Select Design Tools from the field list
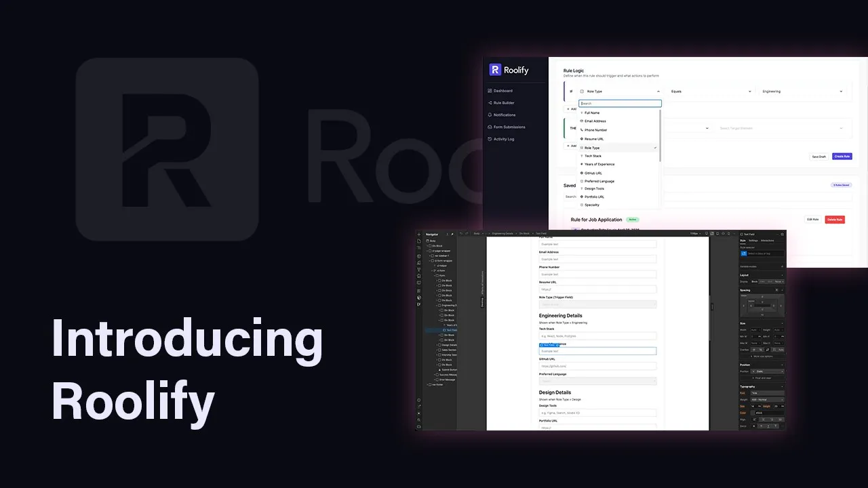 (x=618, y=188)
